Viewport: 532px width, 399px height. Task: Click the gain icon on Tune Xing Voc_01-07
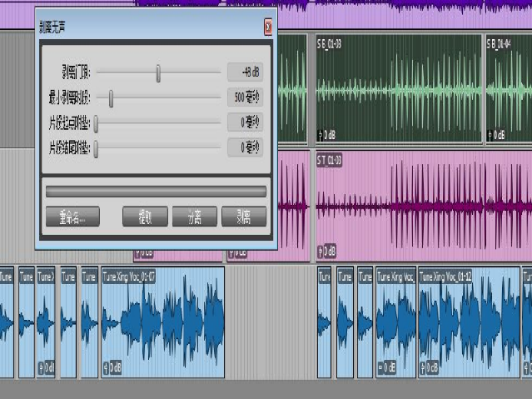(106, 367)
